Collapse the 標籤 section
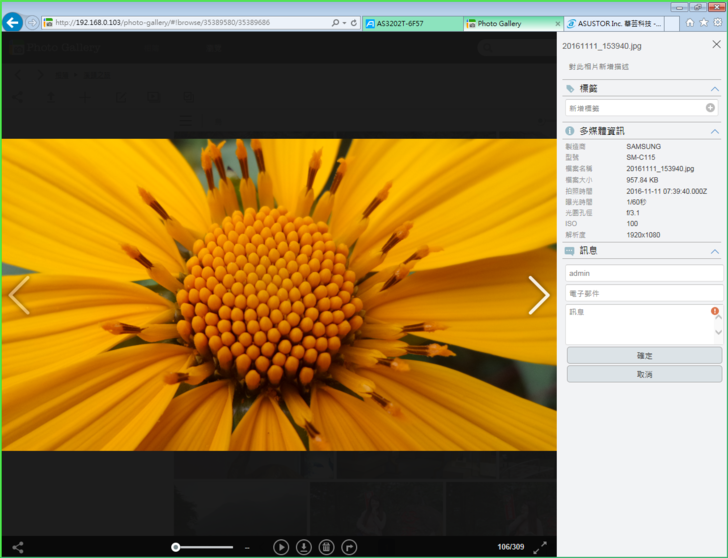The image size is (728, 558). (x=714, y=89)
